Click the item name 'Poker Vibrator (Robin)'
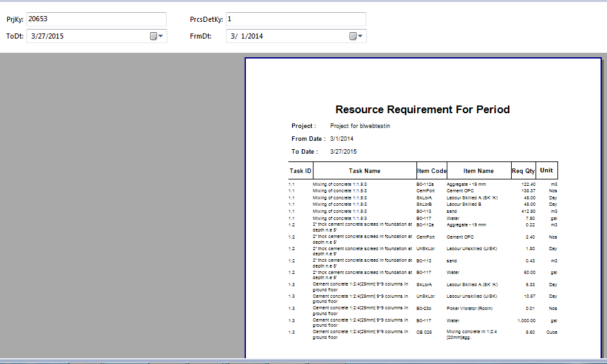Image resolution: width=607 pixels, height=364 pixels. click(x=470, y=308)
